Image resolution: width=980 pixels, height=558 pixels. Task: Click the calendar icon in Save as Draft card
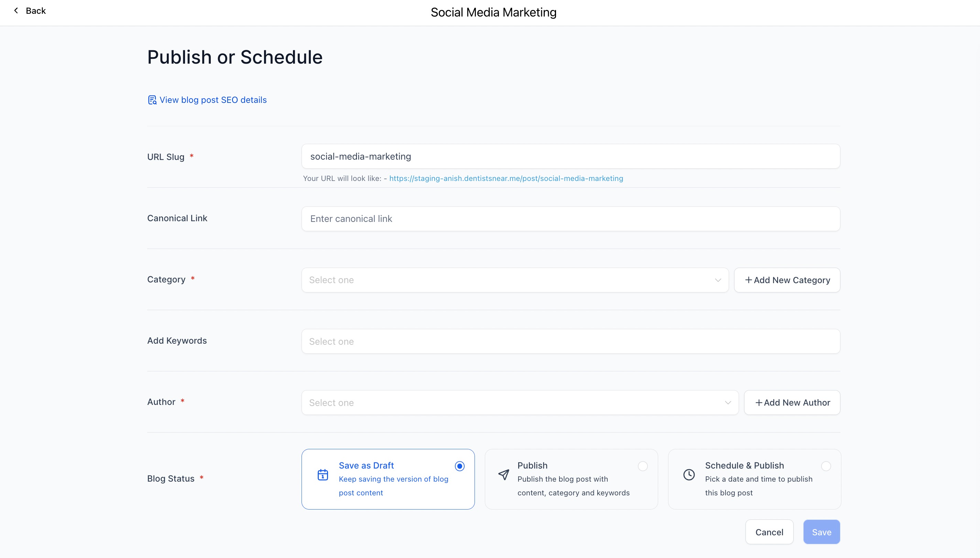(323, 475)
